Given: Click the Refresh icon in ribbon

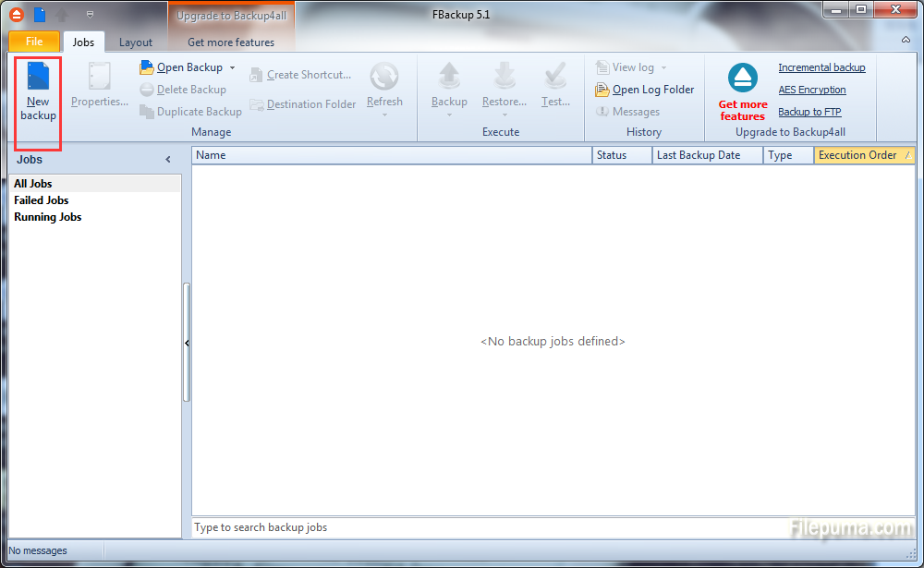Looking at the screenshot, I should pyautogui.click(x=384, y=78).
